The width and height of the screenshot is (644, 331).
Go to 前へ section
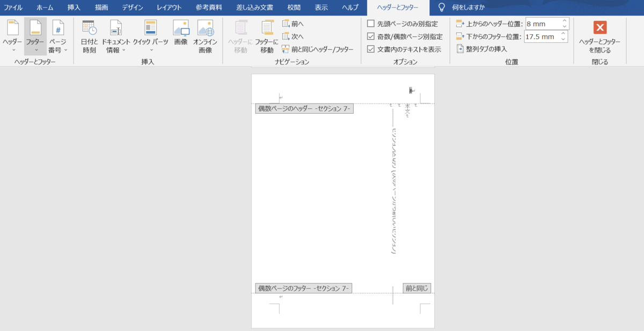coord(293,24)
